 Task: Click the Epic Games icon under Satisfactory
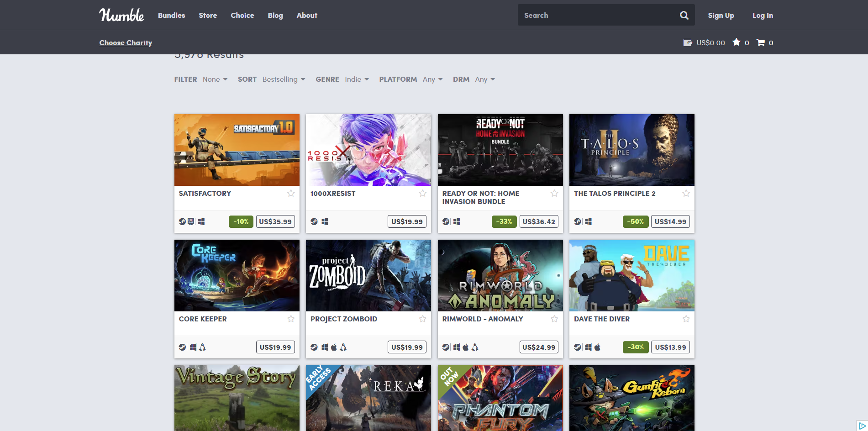(x=191, y=221)
